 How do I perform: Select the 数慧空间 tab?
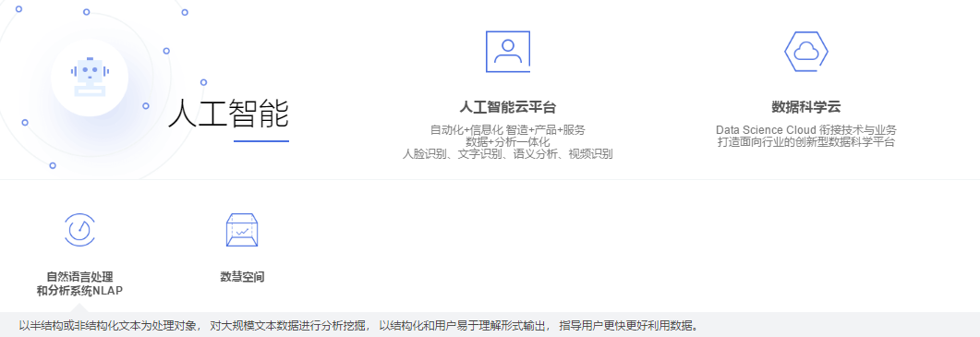(x=242, y=277)
